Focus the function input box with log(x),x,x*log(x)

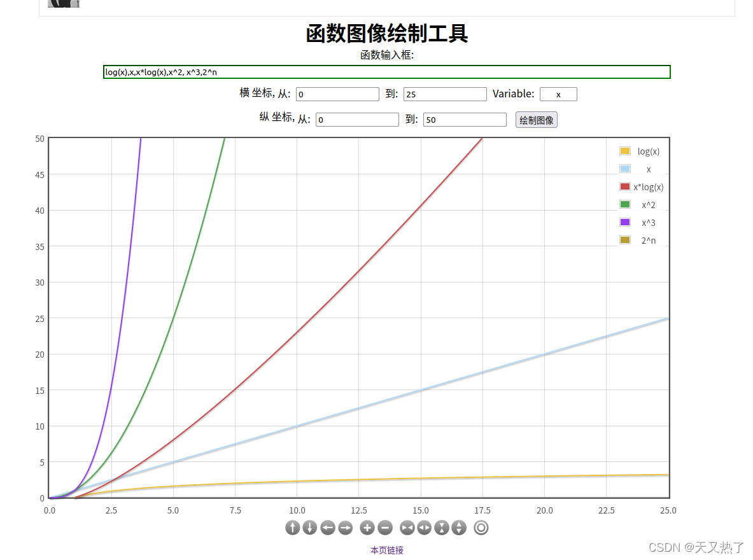[386, 72]
